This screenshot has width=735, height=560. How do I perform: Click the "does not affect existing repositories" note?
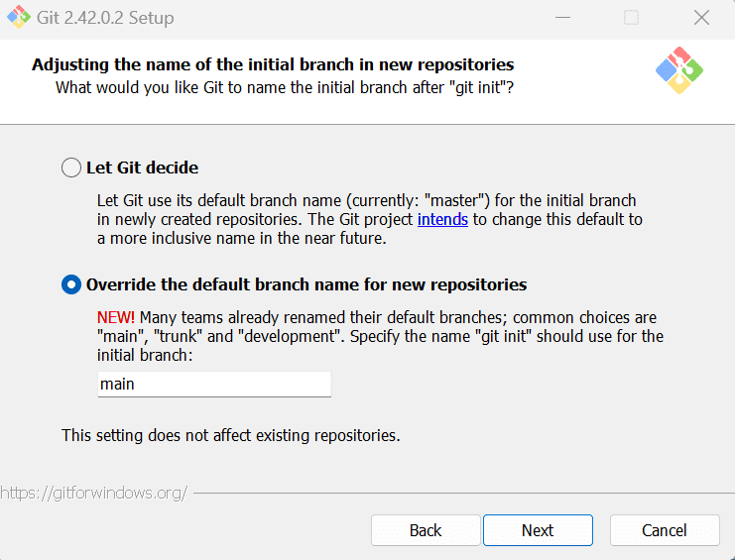[x=231, y=435]
